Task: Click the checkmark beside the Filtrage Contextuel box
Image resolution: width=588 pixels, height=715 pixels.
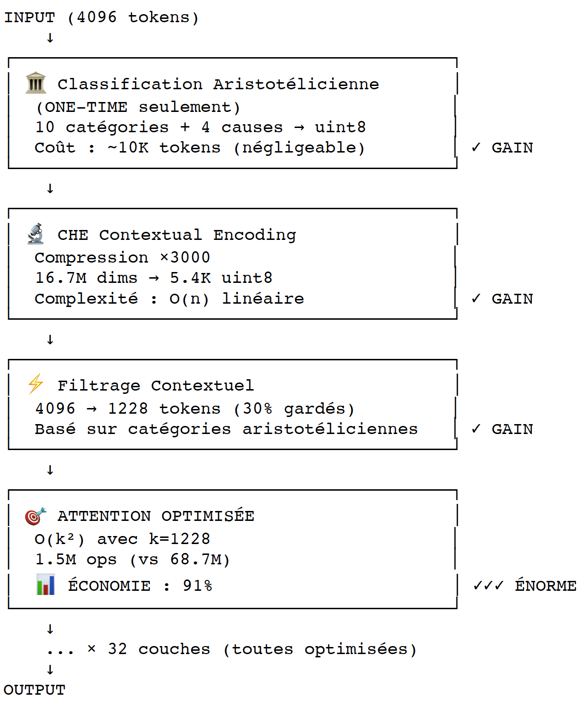Action: pyautogui.click(x=476, y=429)
